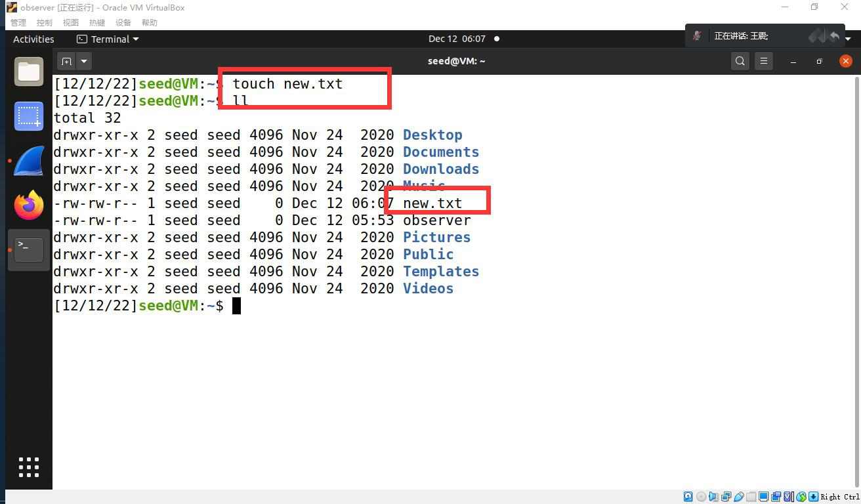Screen dimensions: 861x504
Task: Click the terminal prompt cursor area
Action: tap(237, 305)
